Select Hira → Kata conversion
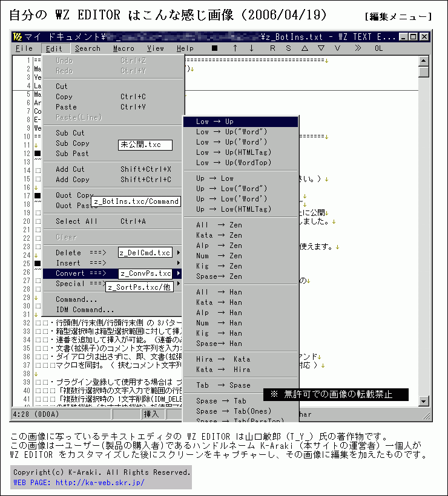The width and height of the screenshot is (448, 496). [x=240, y=359]
